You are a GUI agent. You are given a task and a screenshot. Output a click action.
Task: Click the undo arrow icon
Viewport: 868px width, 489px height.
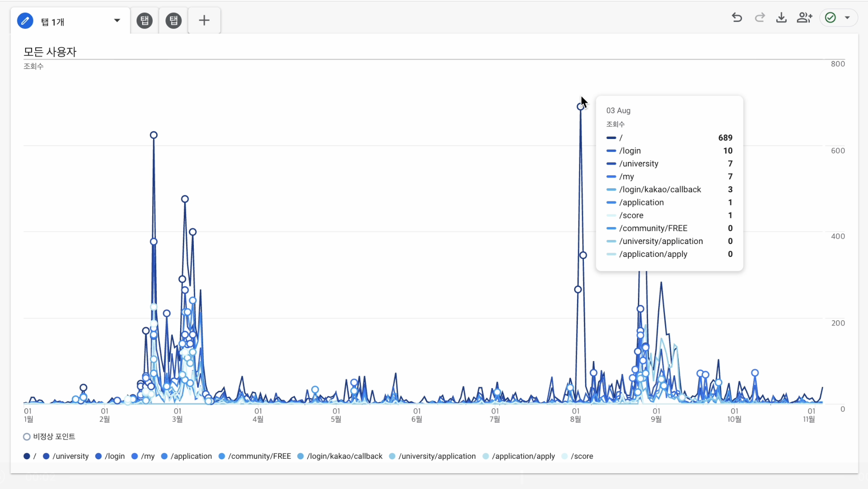736,18
